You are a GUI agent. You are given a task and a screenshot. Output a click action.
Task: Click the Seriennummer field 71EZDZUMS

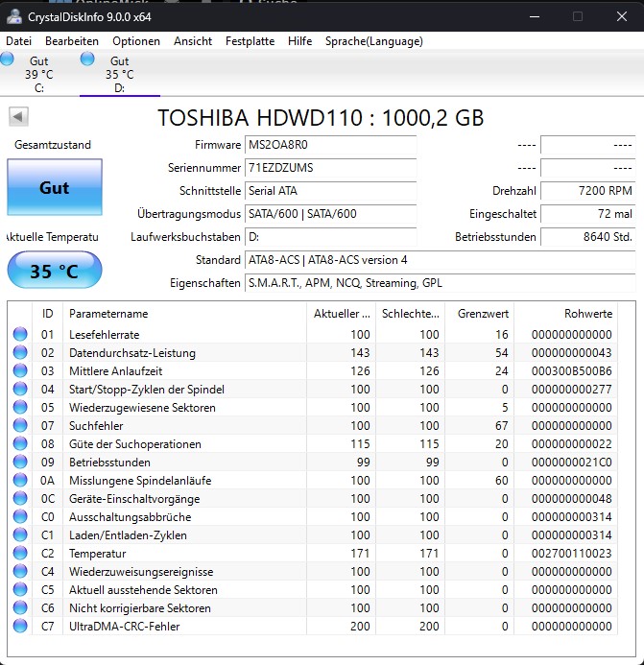(330, 168)
